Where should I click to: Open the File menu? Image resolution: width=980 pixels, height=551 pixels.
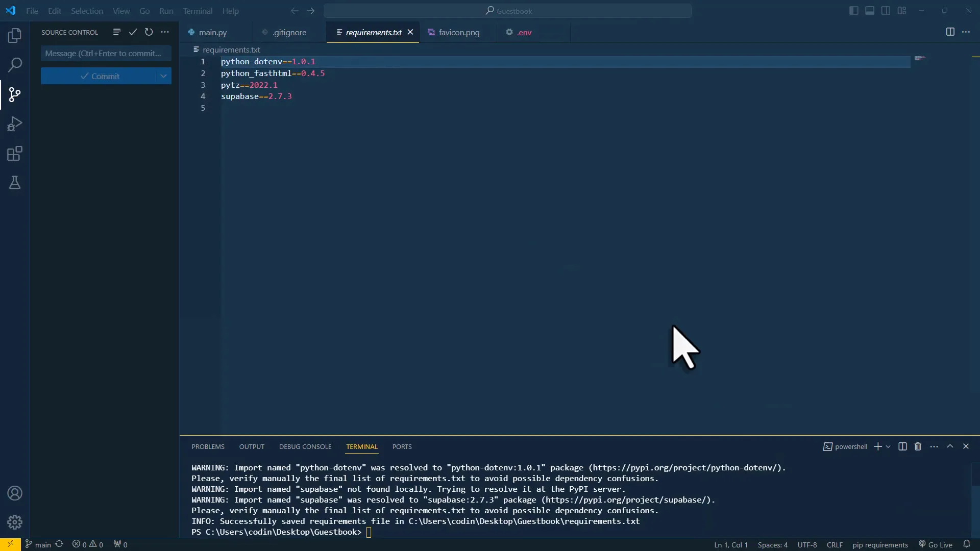click(32, 11)
